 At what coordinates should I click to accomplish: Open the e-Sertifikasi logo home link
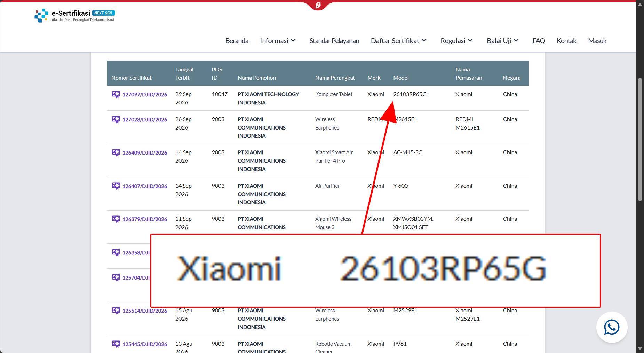[x=74, y=16]
